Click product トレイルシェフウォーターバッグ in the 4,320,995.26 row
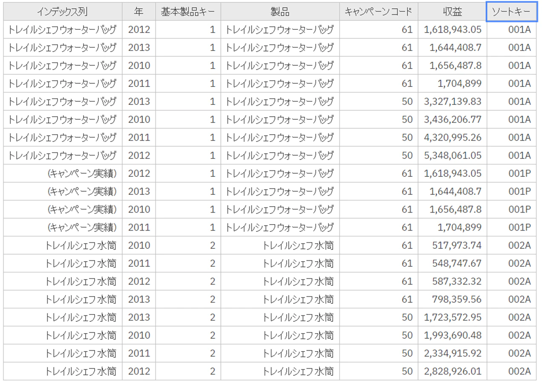 279,138
